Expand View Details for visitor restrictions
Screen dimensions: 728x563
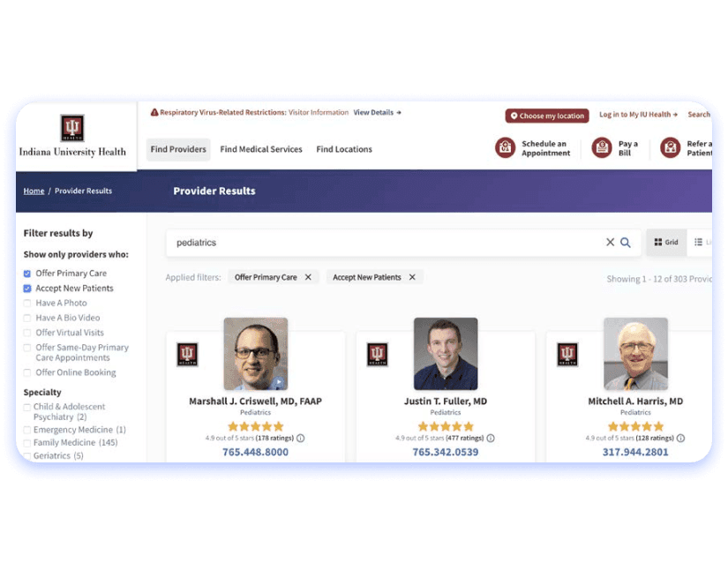pos(377,113)
